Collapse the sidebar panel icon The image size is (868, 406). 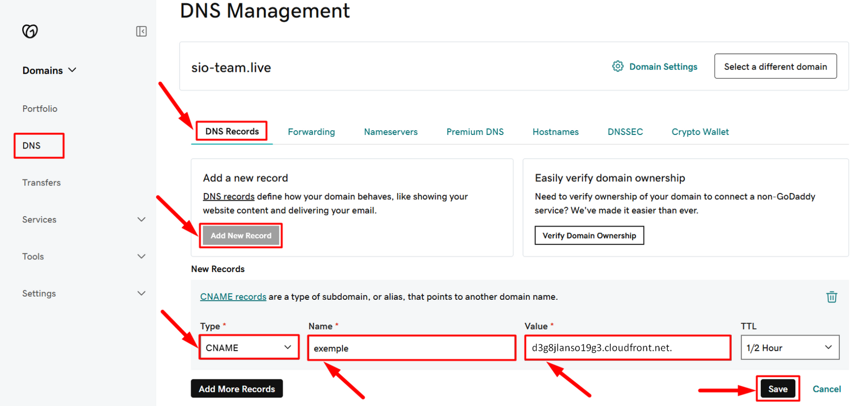(x=141, y=31)
